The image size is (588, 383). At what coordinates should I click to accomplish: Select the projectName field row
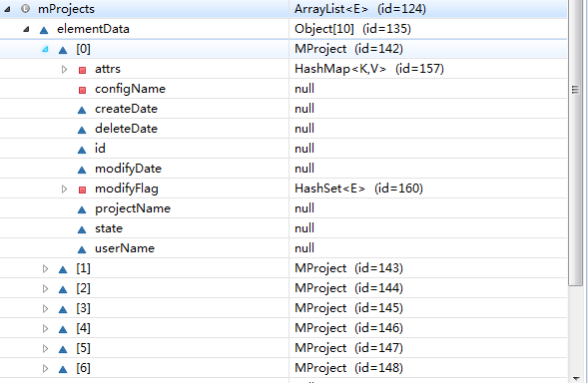coord(284,208)
